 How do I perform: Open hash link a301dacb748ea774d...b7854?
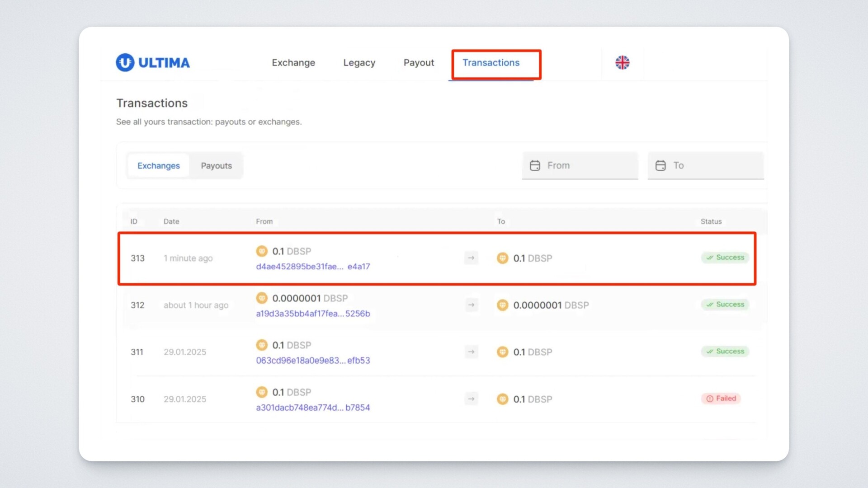[x=313, y=408]
